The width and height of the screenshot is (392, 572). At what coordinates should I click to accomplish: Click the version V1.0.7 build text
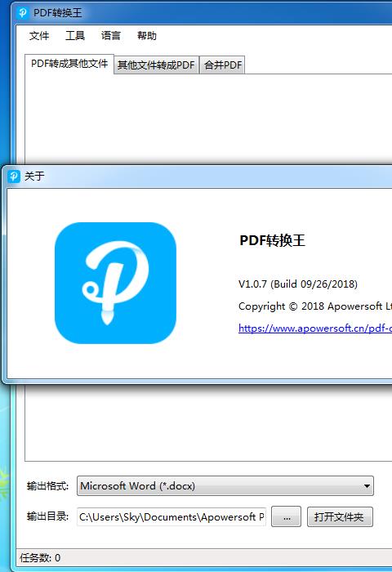pos(298,284)
